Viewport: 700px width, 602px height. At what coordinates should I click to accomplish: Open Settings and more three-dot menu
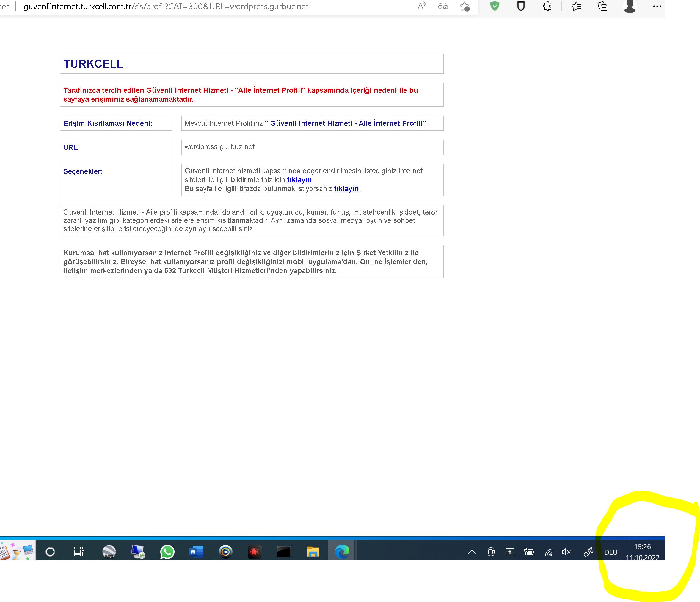click(x=657, y=6)
